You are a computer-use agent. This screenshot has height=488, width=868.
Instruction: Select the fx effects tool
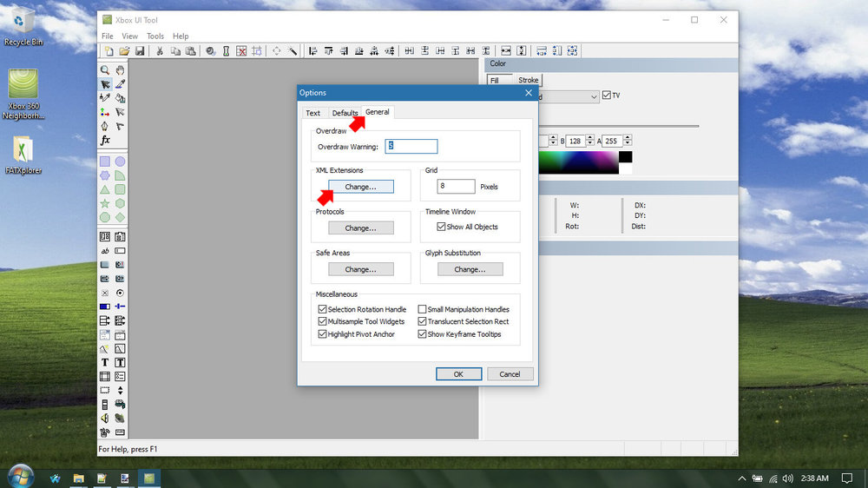click(x=105, y=140)
